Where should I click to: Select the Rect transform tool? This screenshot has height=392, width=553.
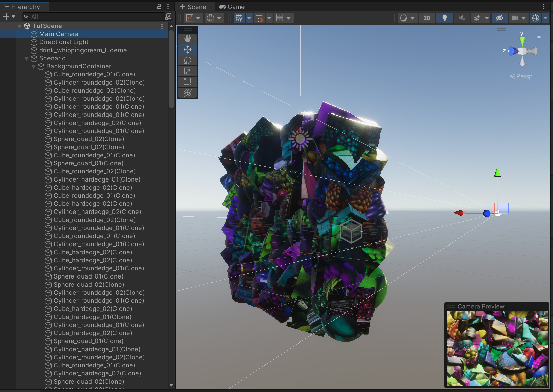click(x=188, y=82)
